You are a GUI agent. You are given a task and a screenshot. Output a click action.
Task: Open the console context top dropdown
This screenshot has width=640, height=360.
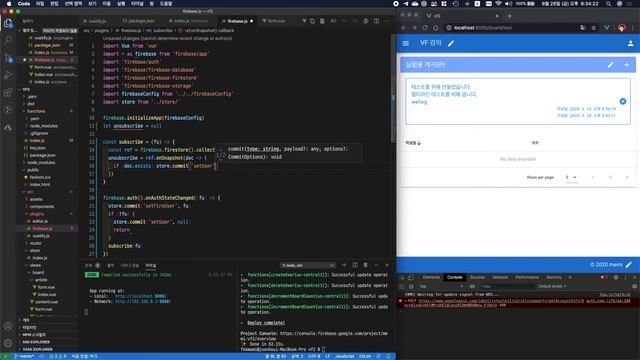[442, 287]
